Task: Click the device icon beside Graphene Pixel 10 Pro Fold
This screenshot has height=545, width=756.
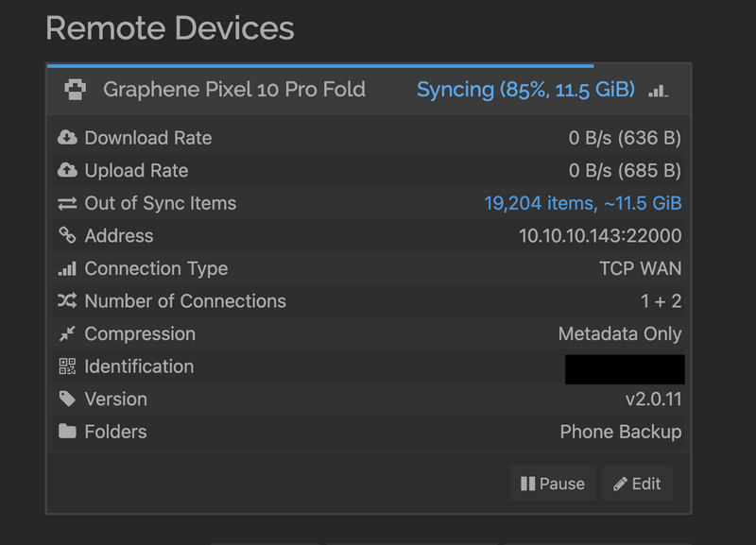Action: 74,90
